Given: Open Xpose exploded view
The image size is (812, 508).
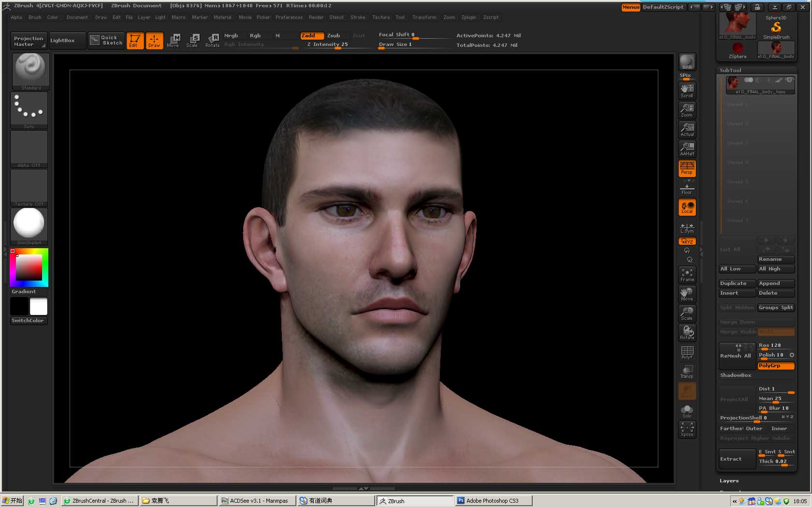Looking at the screenshot, I should (x=687, y=430).
